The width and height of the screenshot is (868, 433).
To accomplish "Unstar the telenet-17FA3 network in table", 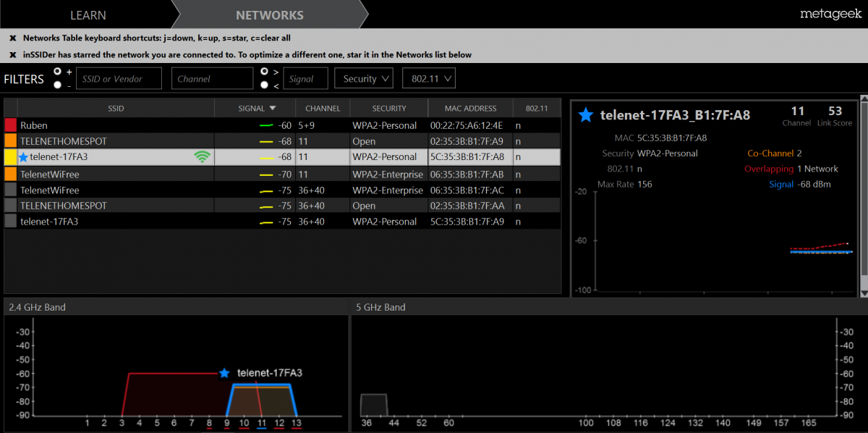I will point(23,157).
